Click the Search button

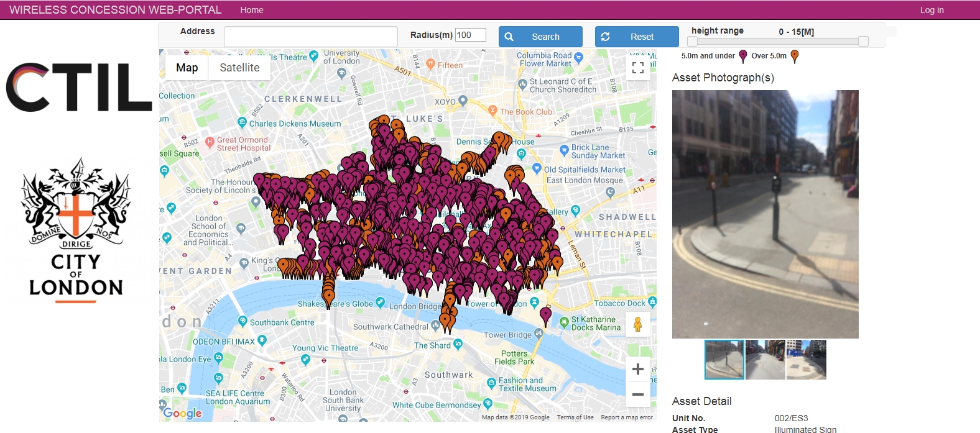tap(540, 37)
